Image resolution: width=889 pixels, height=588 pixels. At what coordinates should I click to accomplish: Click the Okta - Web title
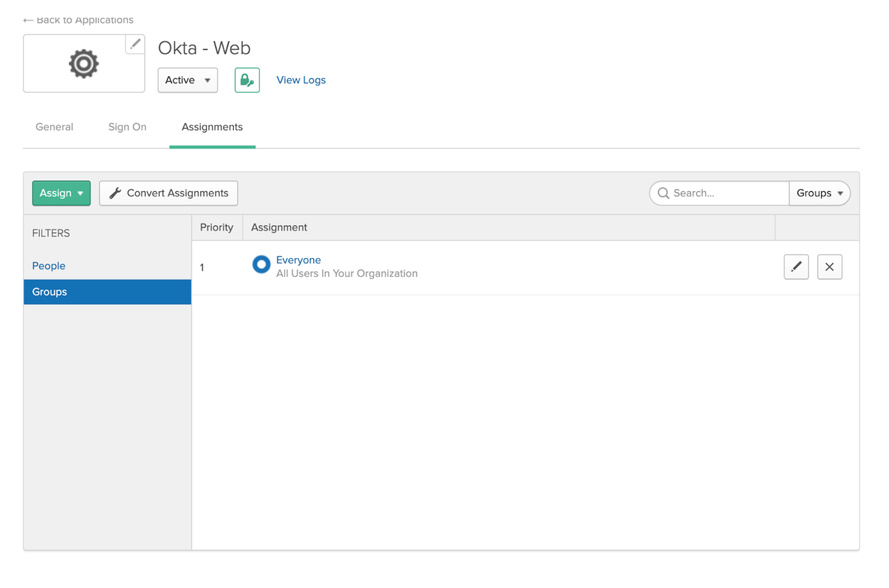204,48
